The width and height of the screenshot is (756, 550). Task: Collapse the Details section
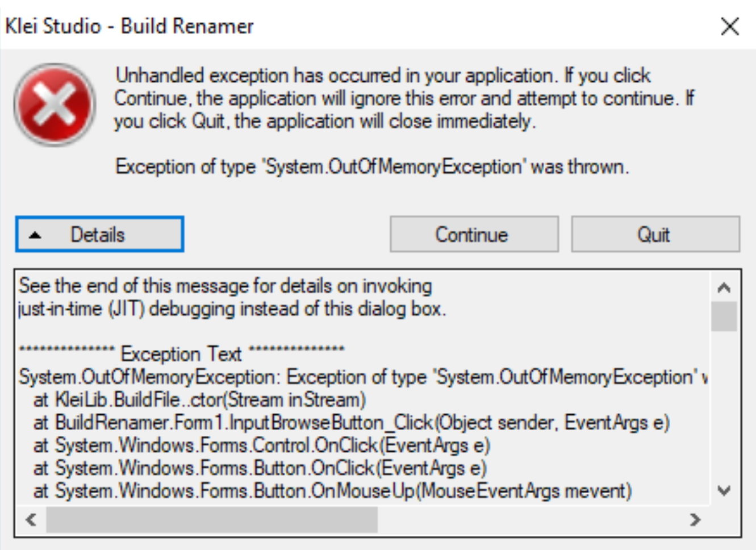coord(99,234)
